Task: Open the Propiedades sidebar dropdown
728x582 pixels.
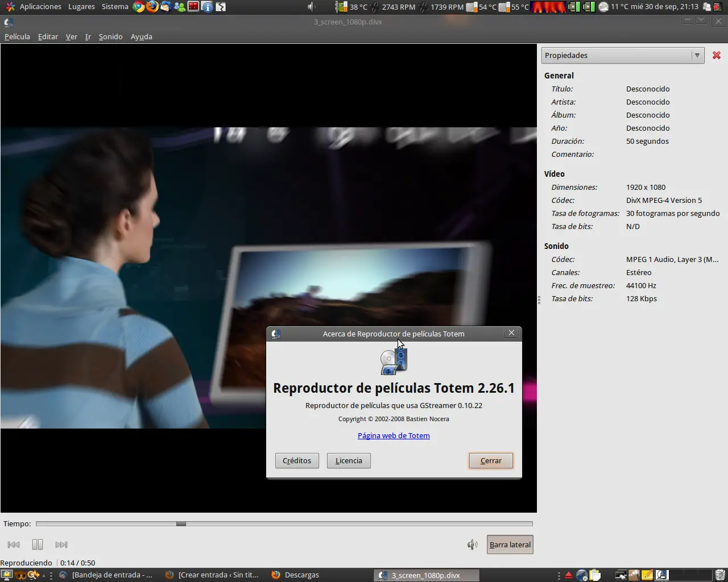Action: click(623, 55)
